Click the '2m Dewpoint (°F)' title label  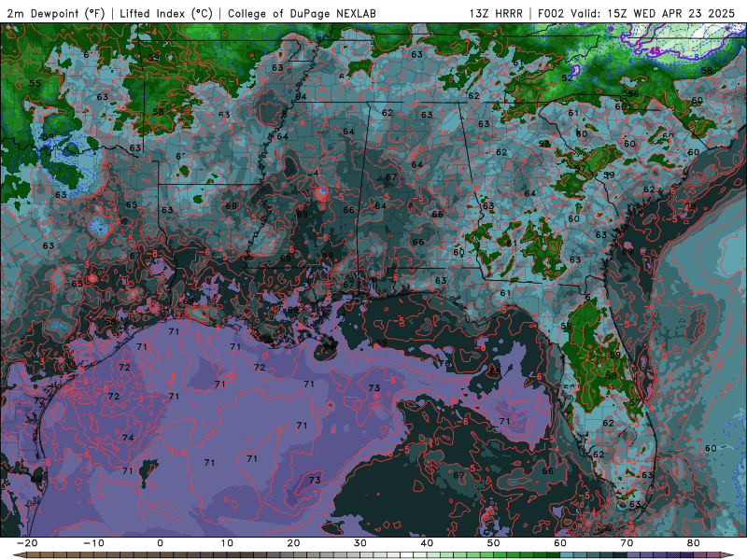click(x=56, y=13)
